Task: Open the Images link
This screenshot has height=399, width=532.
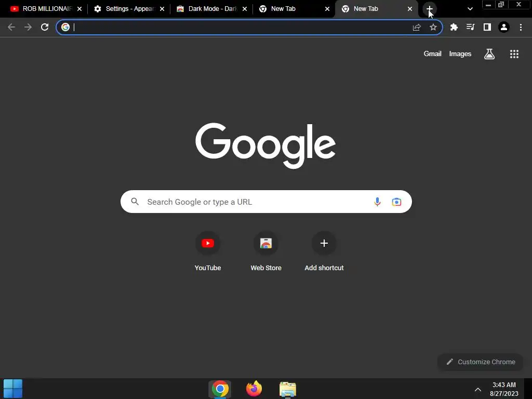Action: pyautogui.click(x=460, y=54)
